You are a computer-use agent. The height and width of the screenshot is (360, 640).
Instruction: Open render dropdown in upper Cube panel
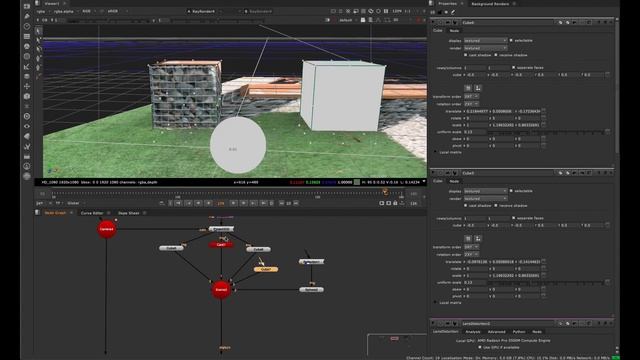coord(485,48)
